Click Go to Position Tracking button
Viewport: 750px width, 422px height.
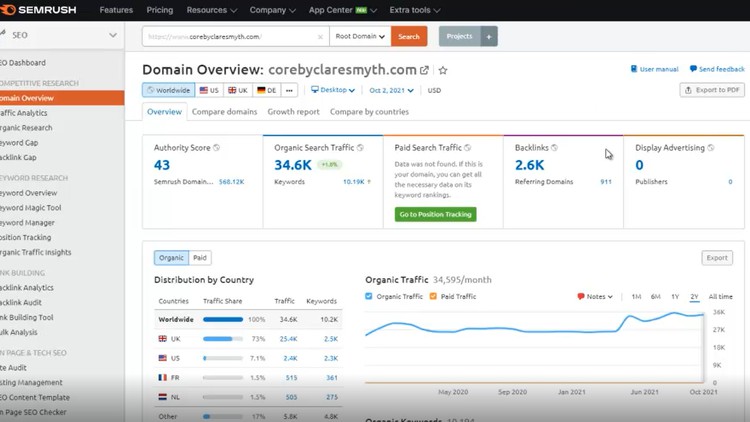[x=435, y=214]
